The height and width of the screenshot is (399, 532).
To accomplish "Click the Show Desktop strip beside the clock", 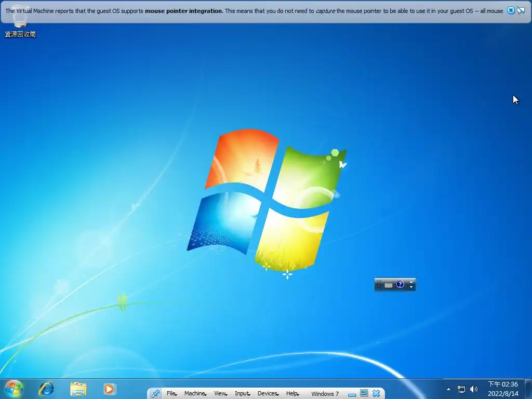I will 528,389.
